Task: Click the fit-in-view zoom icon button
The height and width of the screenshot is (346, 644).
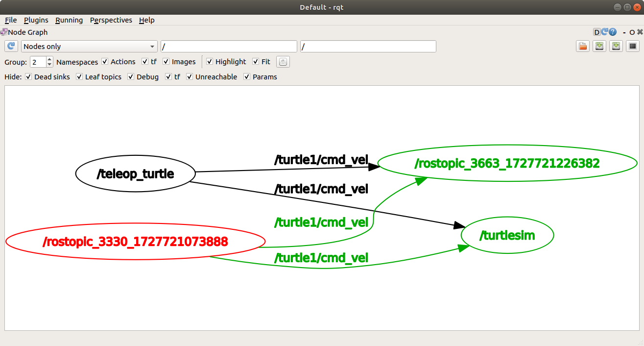Action: click(284, 62)
